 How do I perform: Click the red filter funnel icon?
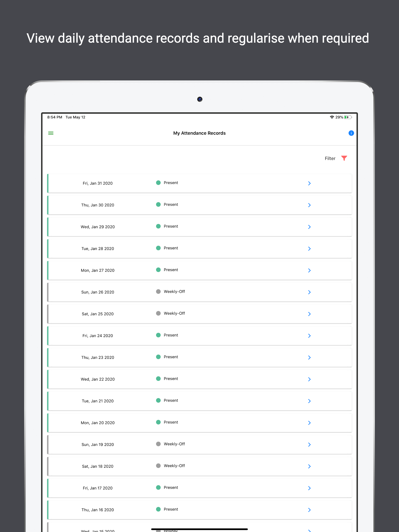(344, 158)
